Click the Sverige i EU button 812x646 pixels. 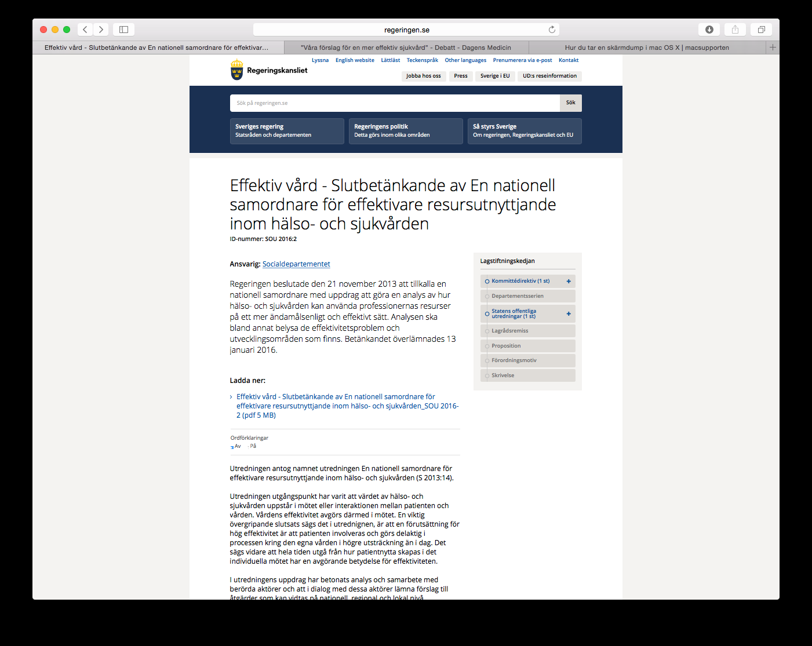[x=495, y=76]
